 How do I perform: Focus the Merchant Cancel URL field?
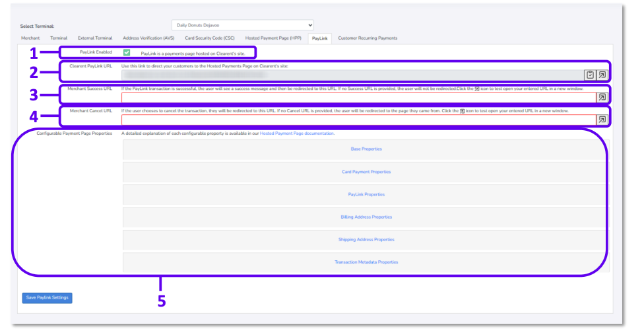(x=358, y=120)
